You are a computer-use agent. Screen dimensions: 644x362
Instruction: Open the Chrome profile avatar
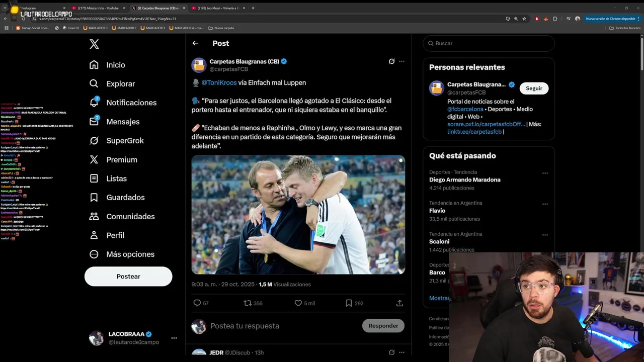578,19
